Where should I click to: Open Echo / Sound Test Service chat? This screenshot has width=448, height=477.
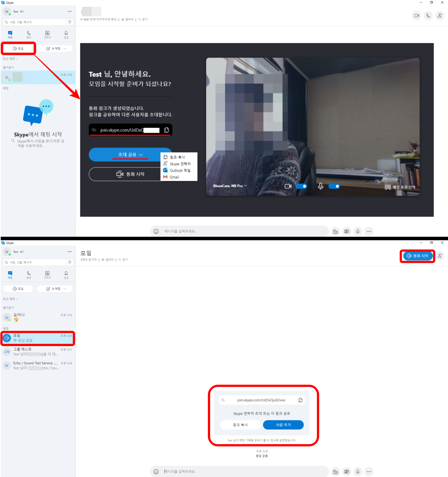tap(38, 366)
